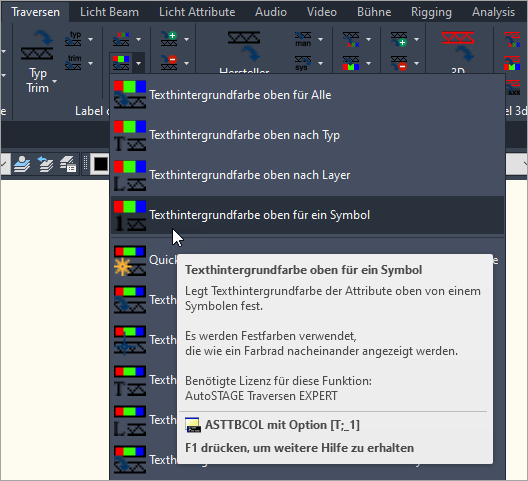
Task: Click the layer properties stack icon
Action: [22, 164]
